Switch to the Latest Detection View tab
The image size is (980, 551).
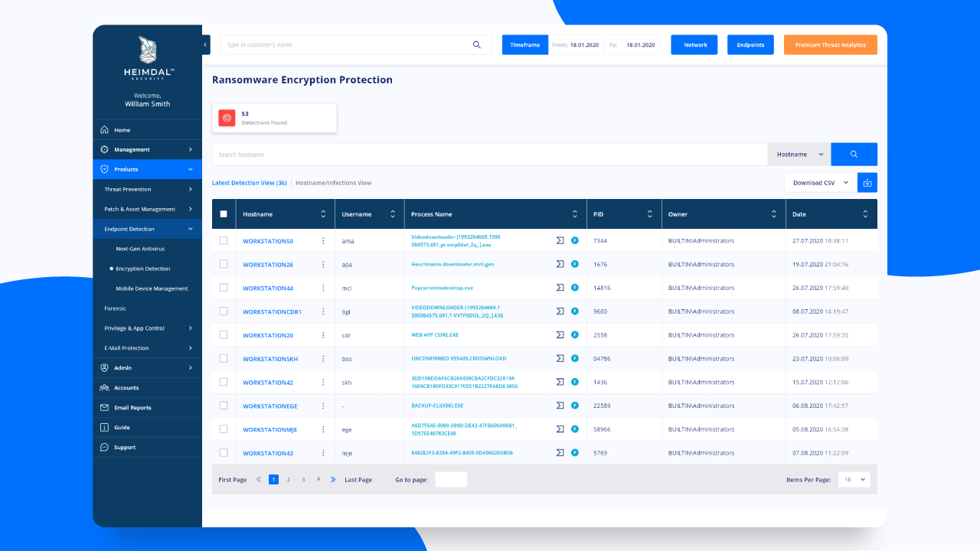(x=250, y=183)
